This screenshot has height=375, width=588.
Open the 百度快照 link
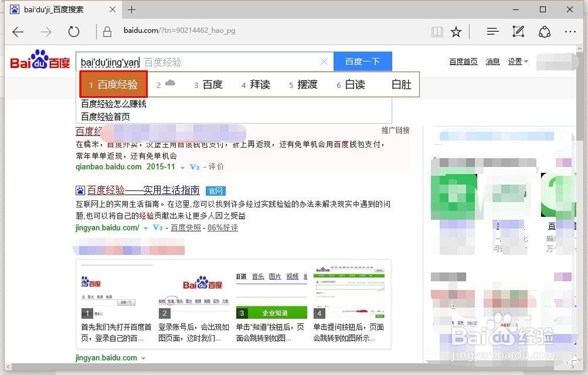click(x=186, y=227)
